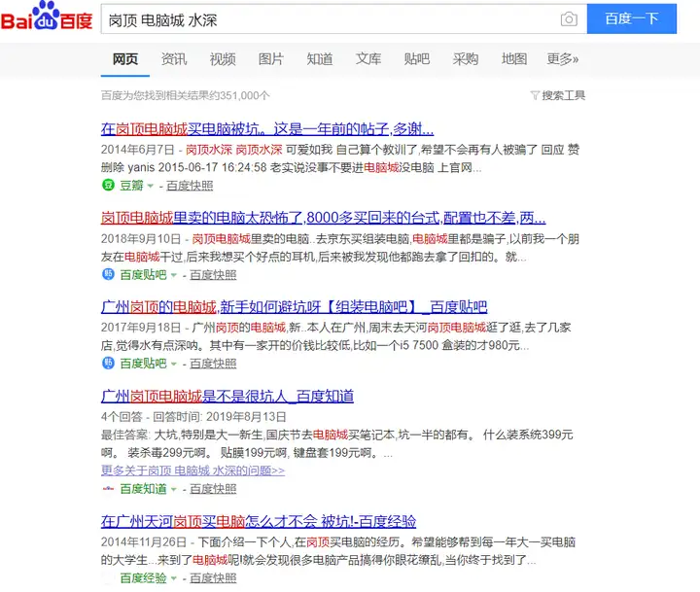Screen dimensions: 700x592
Task: Switch to the 视频 tab
Action: [x=223, y=59]
